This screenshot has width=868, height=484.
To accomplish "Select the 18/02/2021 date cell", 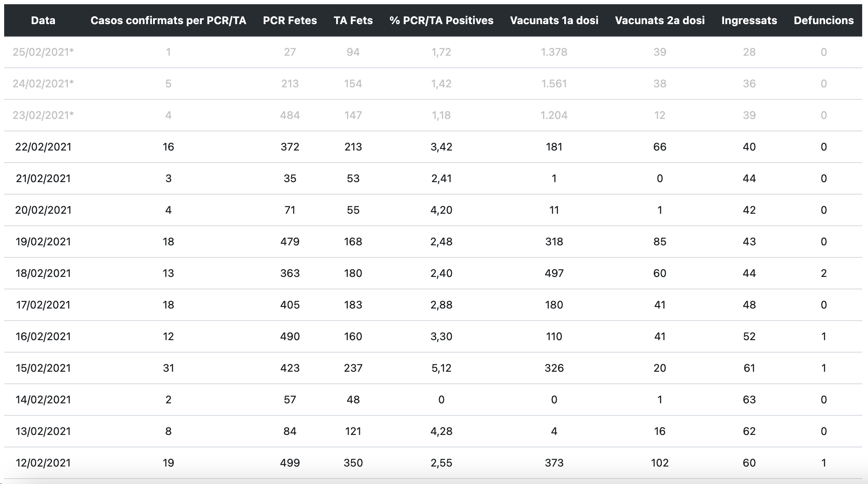I will pyautogui.click(x=43, y=273).
